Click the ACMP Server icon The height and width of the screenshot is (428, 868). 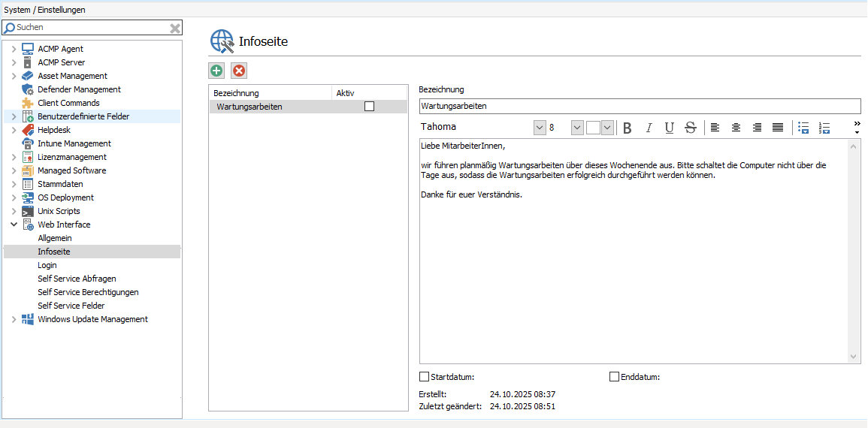(28, 62)
